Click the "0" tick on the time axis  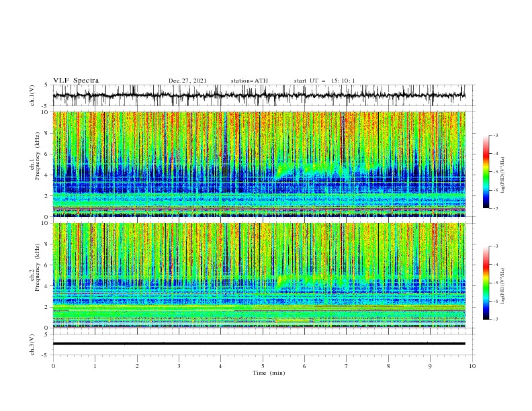[x=53, y=366]
